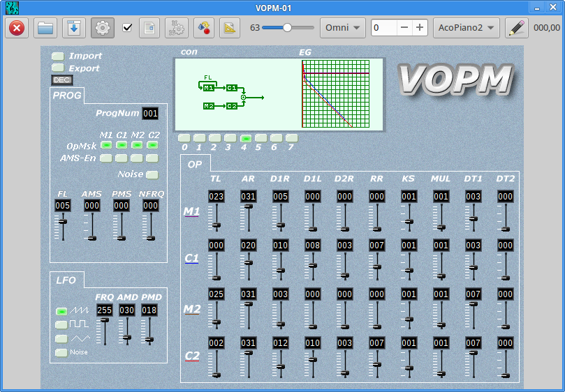Toggle the Noise enable LED in PROG
The image size is (565, 392).
click(152, 174)
